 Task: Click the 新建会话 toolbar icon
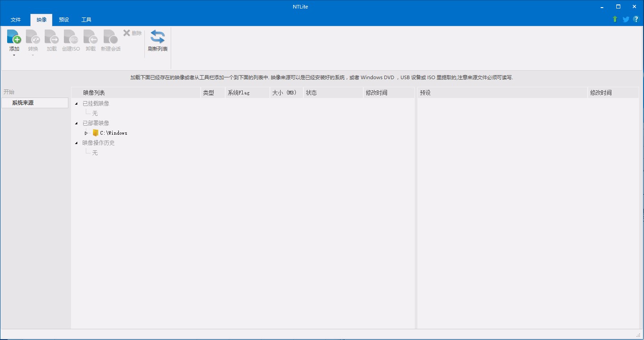(x=110, y=37)
